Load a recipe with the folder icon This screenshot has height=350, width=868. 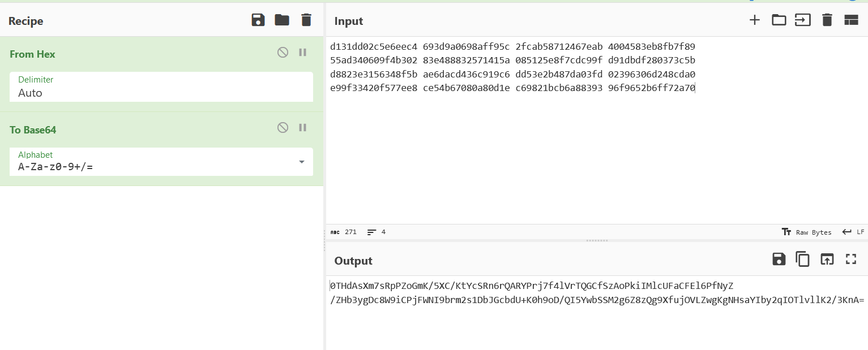pos(282,20)
